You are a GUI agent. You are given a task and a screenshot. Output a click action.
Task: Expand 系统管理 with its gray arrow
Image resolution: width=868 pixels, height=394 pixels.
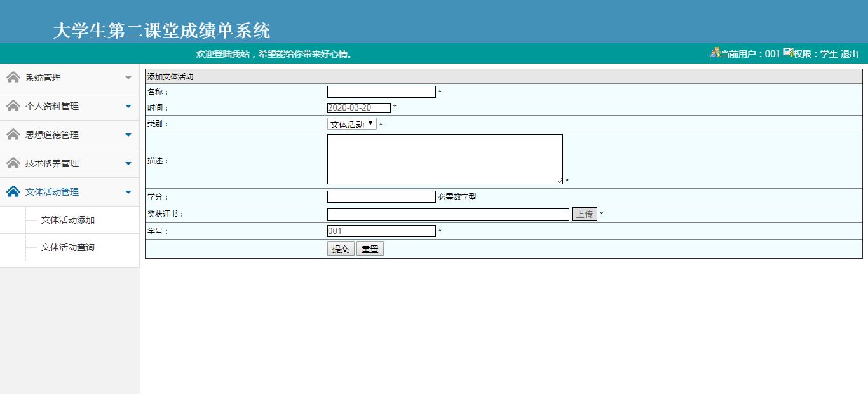pos(128,78)
